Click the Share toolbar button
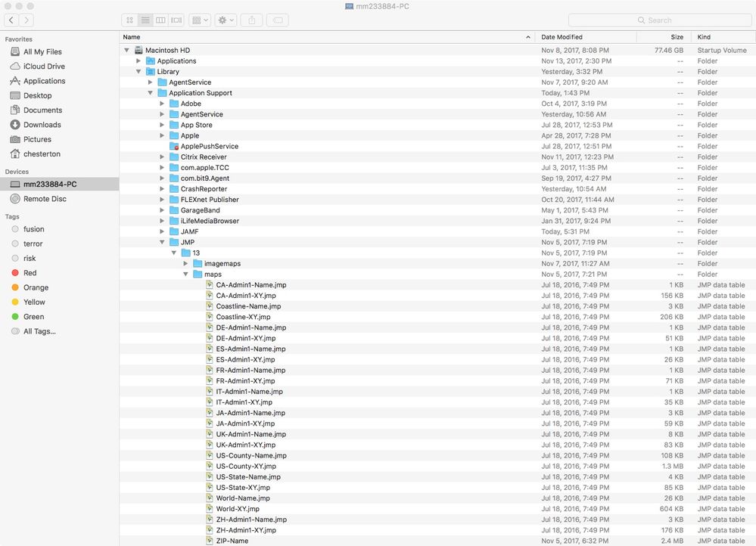This screenshot has height=546, width=756. tap(252, 20)
